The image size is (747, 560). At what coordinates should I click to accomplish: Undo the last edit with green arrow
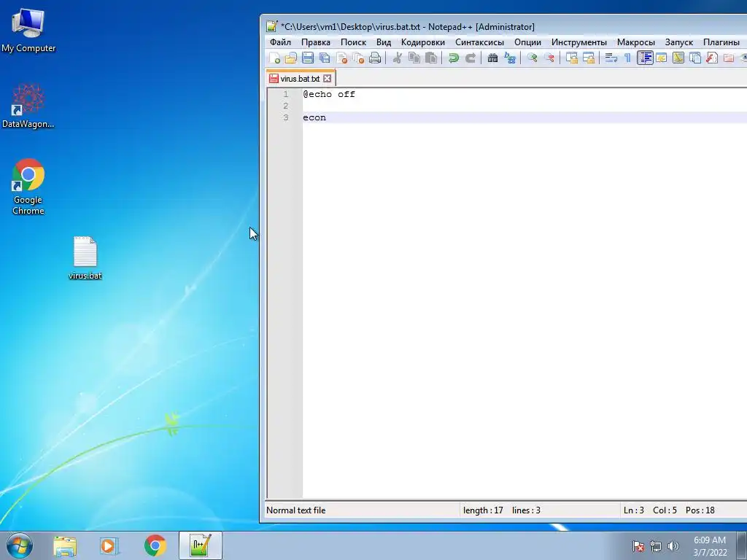pos(454,58)
